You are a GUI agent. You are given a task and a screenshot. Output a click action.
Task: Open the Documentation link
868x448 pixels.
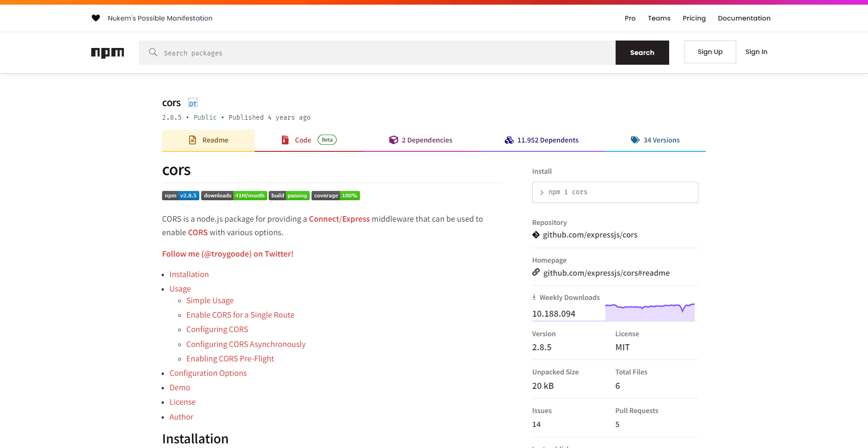[744, 18]
